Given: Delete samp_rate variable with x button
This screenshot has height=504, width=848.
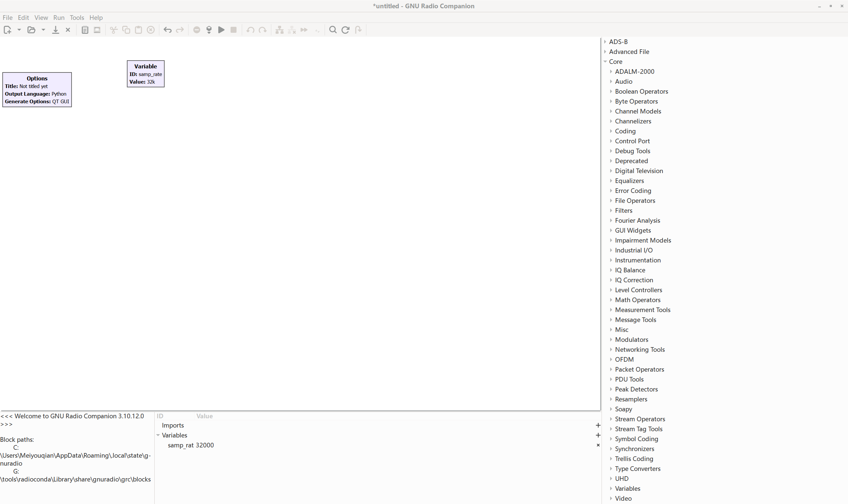Looking at the screenshot, I should [x=598, y=445].
